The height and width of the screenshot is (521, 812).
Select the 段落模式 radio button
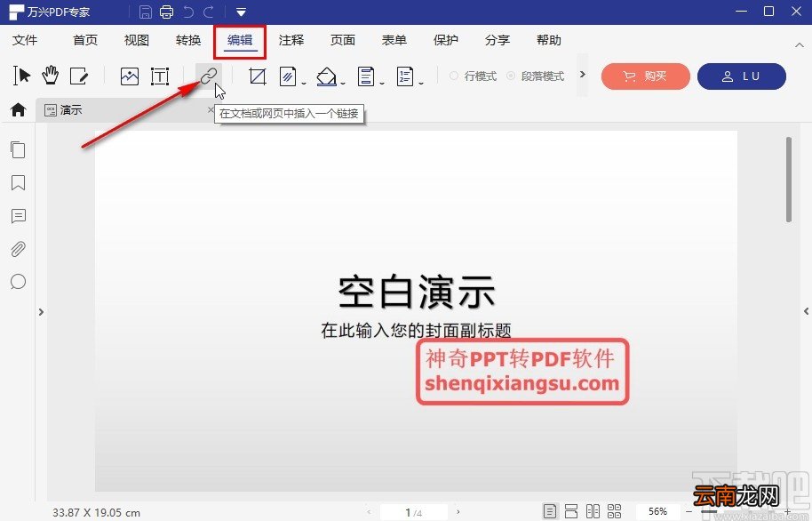(511, 76)
